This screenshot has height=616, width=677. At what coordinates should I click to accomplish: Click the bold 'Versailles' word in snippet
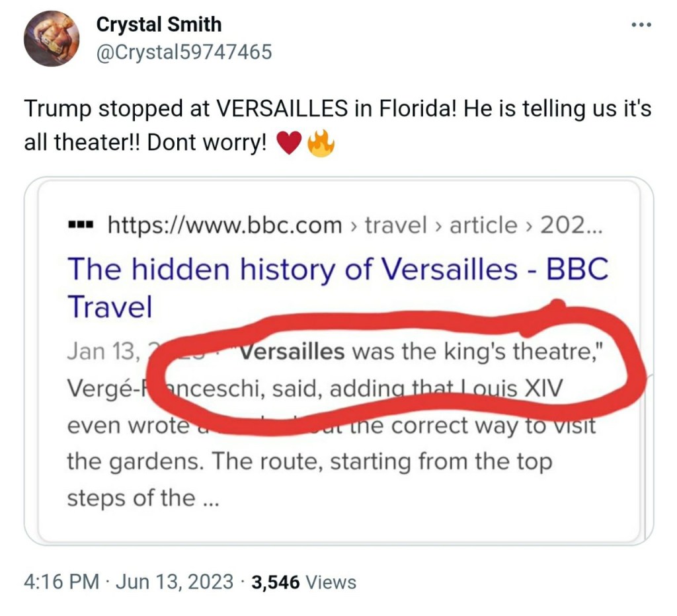(292, 352)
